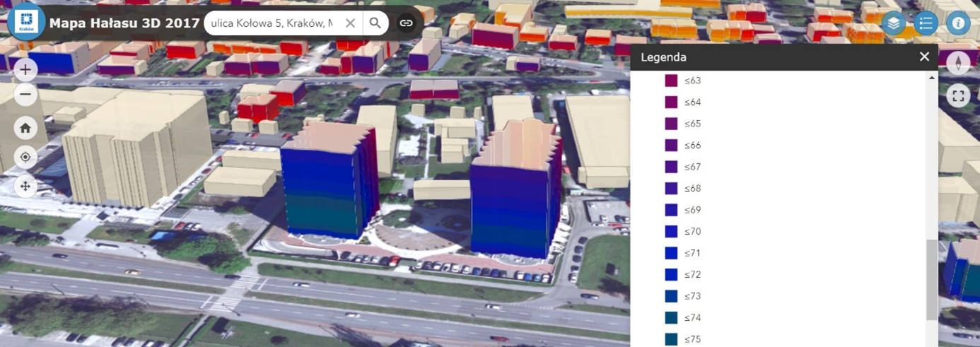Close the Legenda panel
The height and width of the screenshot is (347, 980).
tap(924, 57)
